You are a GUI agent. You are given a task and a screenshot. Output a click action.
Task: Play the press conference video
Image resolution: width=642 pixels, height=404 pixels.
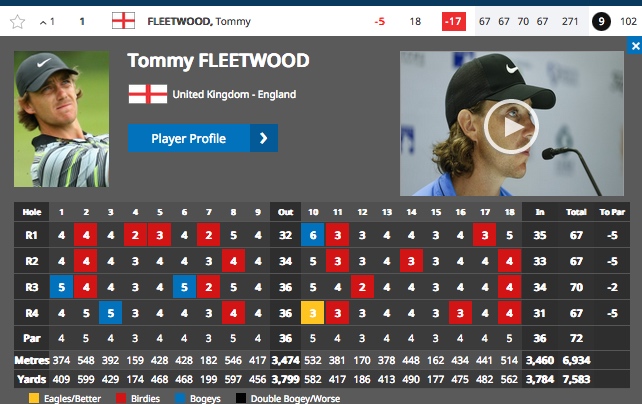point(511,124)
